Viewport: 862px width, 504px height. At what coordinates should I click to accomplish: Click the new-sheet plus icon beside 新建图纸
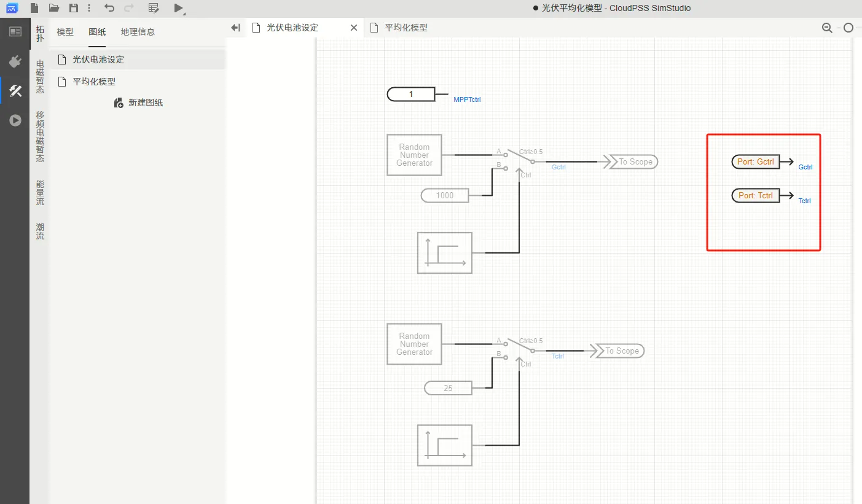119,103
